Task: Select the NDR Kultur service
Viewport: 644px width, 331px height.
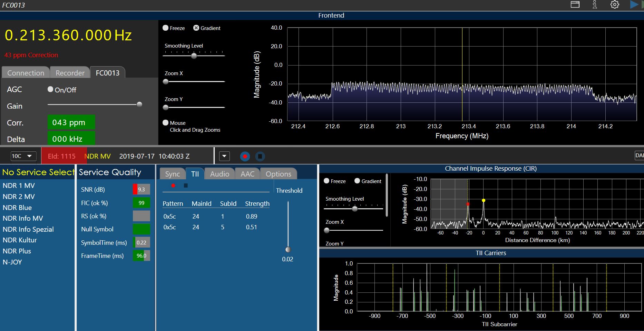Action: click(20, 240)
